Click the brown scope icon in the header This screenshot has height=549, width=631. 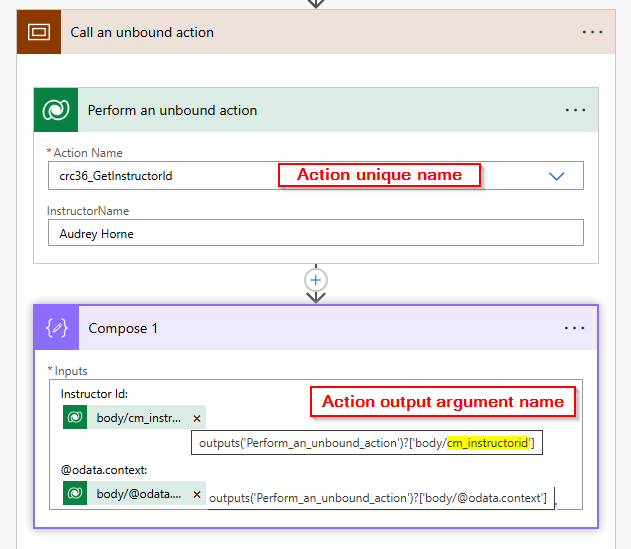pyautogui.click(x=40, y=32)
